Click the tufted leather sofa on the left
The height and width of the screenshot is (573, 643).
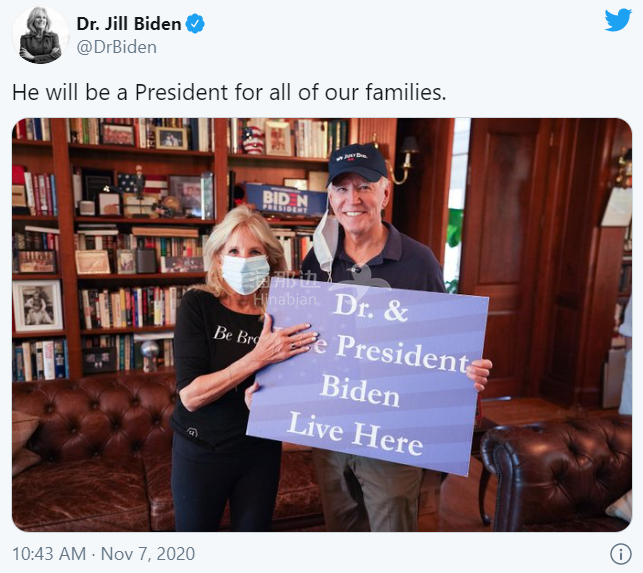(94, 453)
